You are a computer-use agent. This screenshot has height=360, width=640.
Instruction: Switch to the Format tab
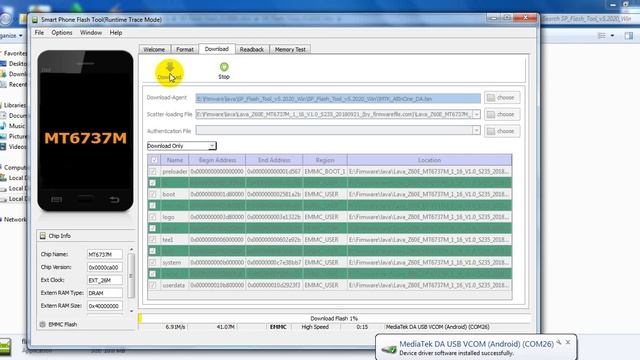click(184, 49)
